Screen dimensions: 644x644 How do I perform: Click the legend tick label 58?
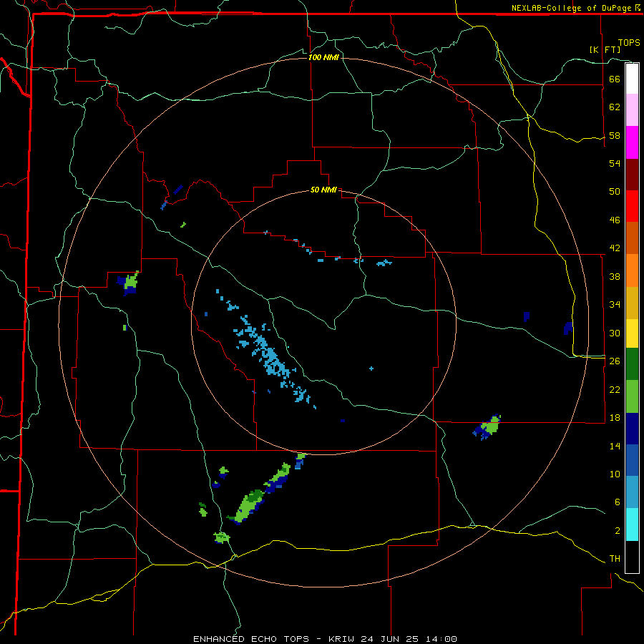tap(615, 135)
